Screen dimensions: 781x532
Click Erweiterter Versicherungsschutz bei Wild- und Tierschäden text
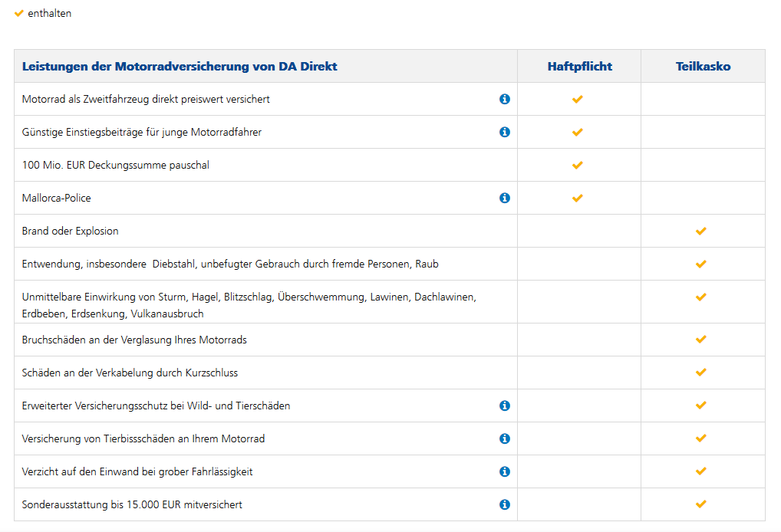coord(156,406)
